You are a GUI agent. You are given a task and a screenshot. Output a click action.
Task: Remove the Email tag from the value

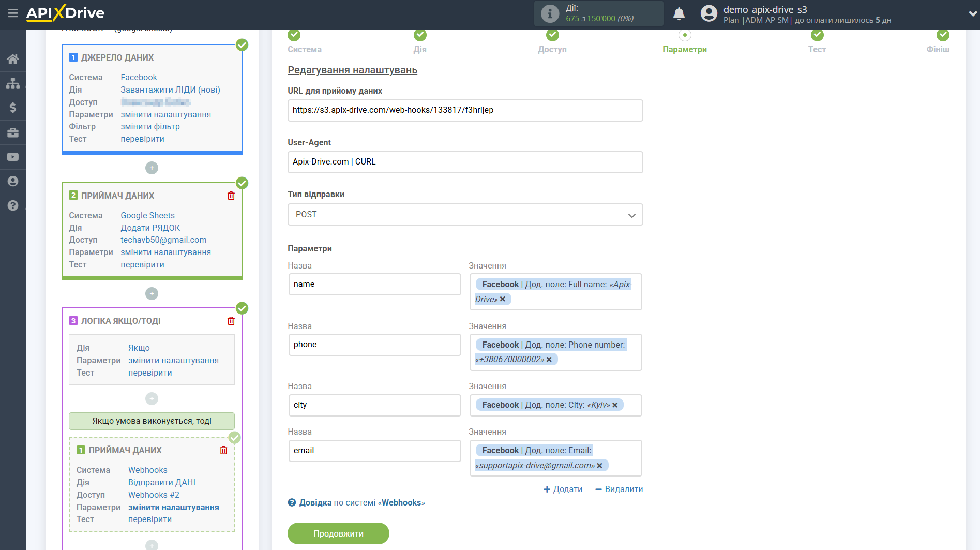[x=599, y=465]
